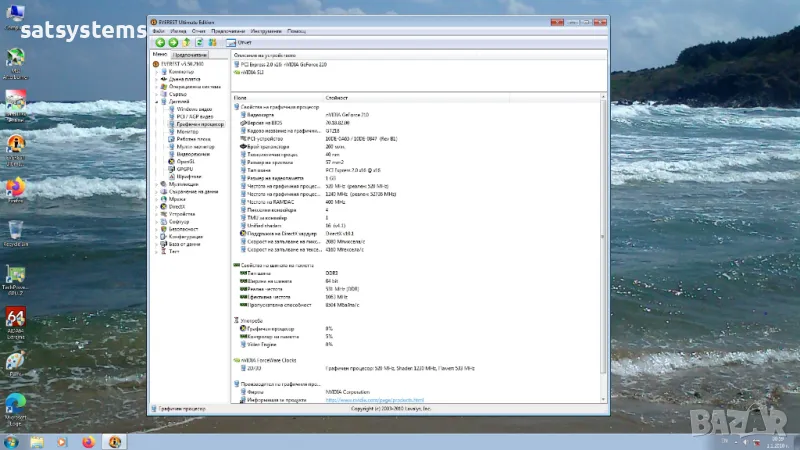
Task: Select the OpenGL tree item
Action: (x=185, y=161)
